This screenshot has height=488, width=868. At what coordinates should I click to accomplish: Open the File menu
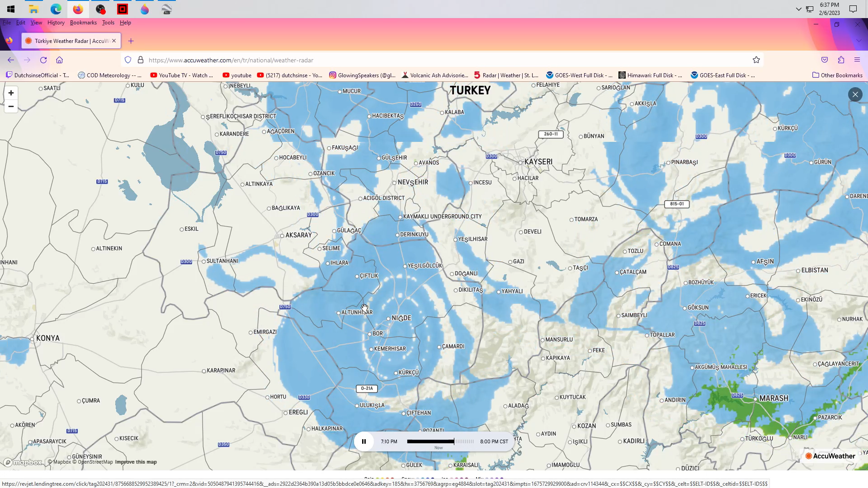7,23
